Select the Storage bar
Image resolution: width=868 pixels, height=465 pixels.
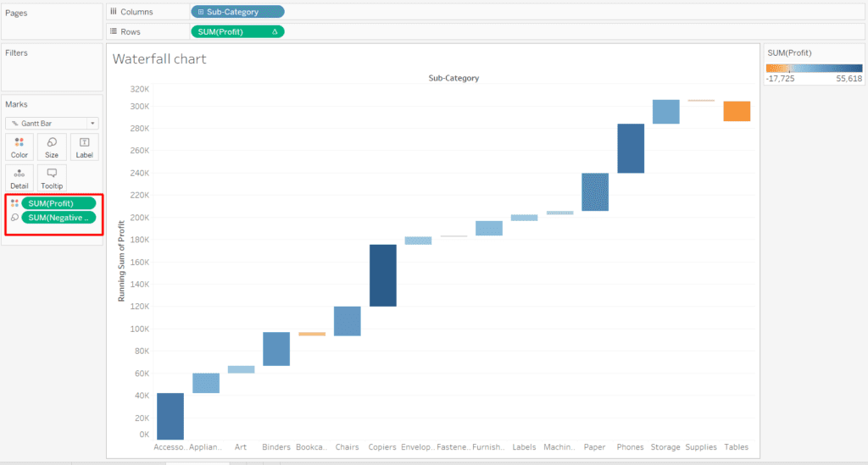(x=666, y=112)
